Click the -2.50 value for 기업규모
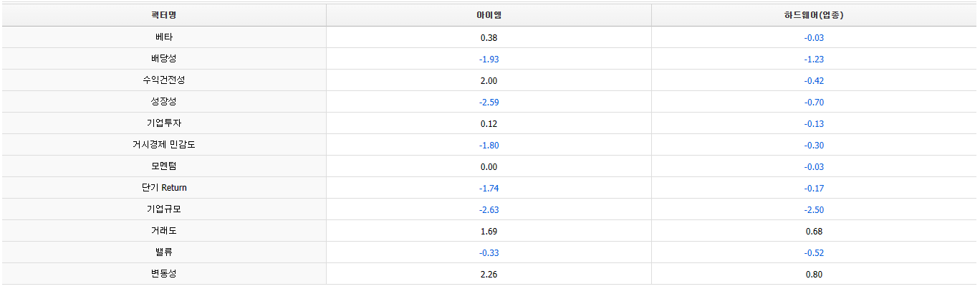The height and width of the screenshot is (294, 980). click(814, 209)
